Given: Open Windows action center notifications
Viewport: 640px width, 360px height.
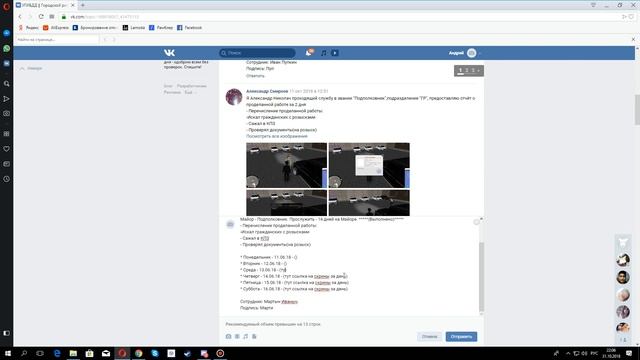Looking at the screenshot, I should click(x=629, y=353).
